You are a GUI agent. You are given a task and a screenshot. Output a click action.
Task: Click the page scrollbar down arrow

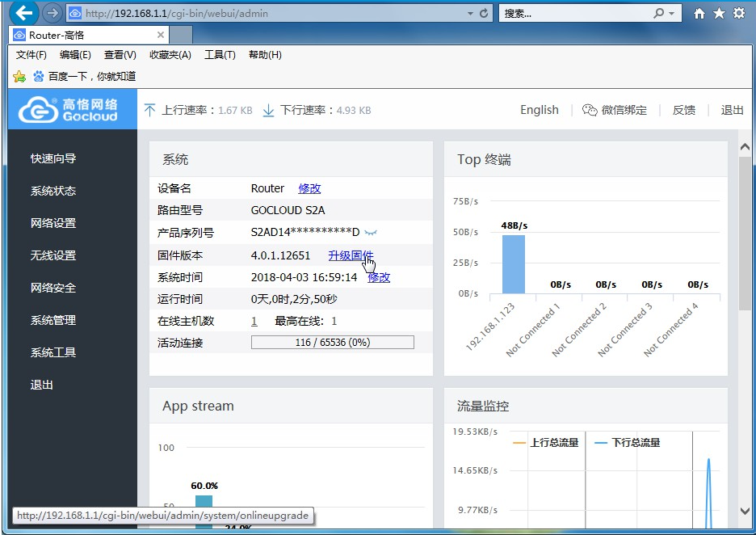(745, 511)
